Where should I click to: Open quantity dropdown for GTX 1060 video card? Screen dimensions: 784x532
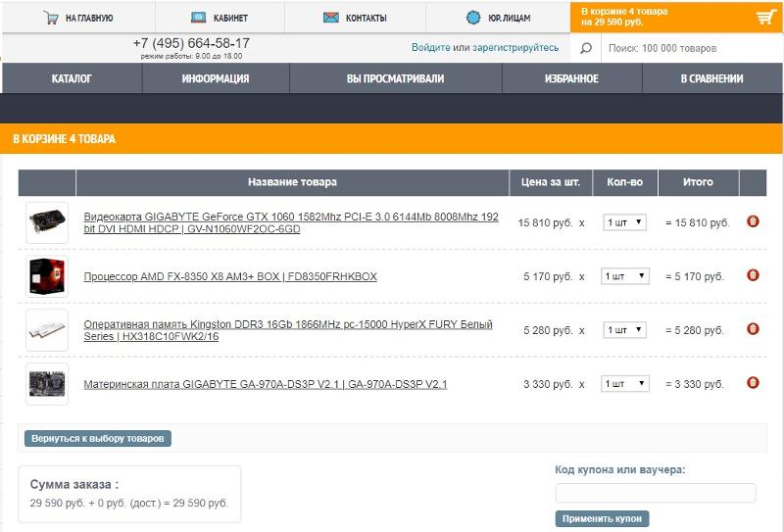(x=625, y=222)
